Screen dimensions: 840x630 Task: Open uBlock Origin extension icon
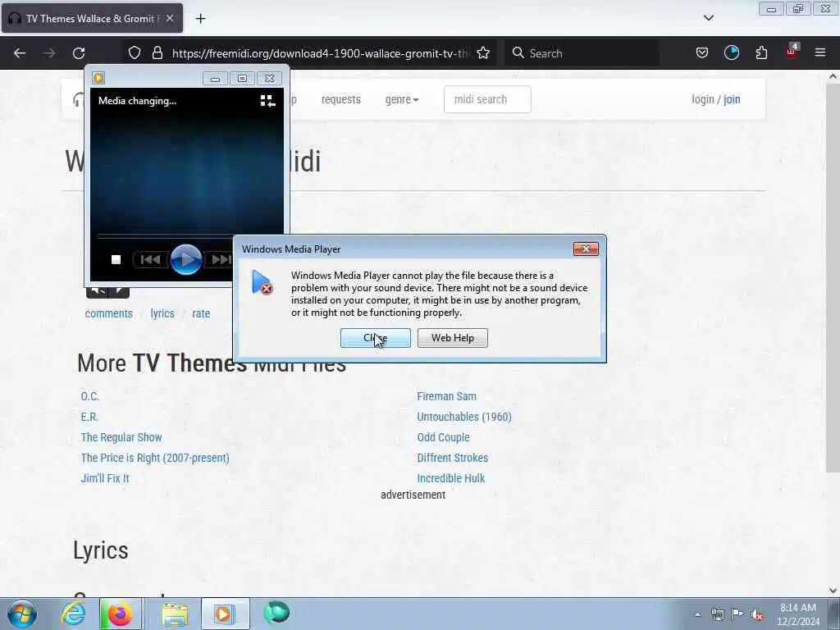(792, 52)
